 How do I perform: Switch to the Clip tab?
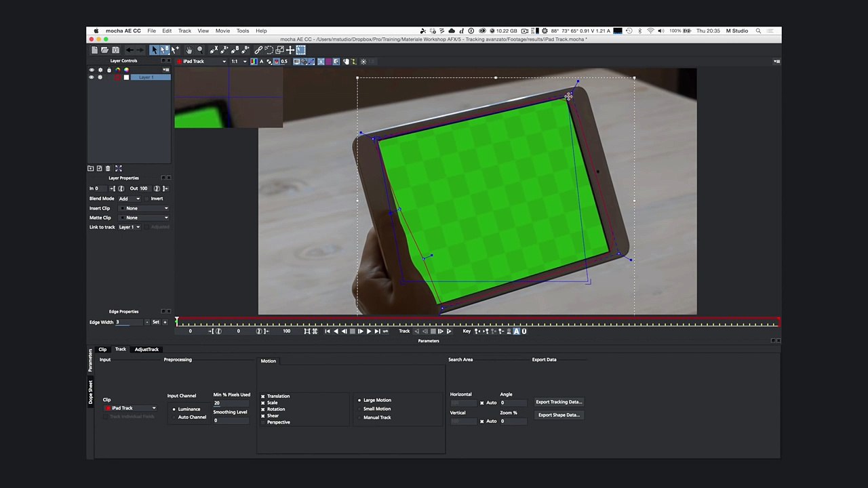click(102, 350)
